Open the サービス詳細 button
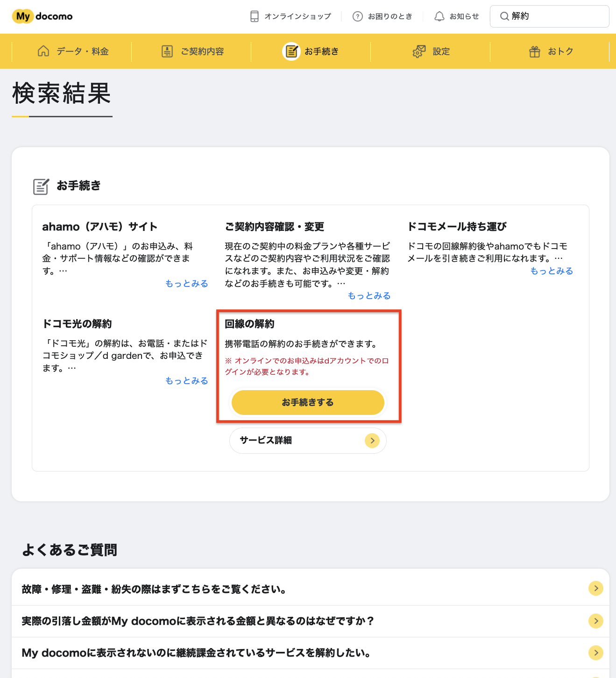The height and width of the screenshot is (678, 616). [308, 441]
